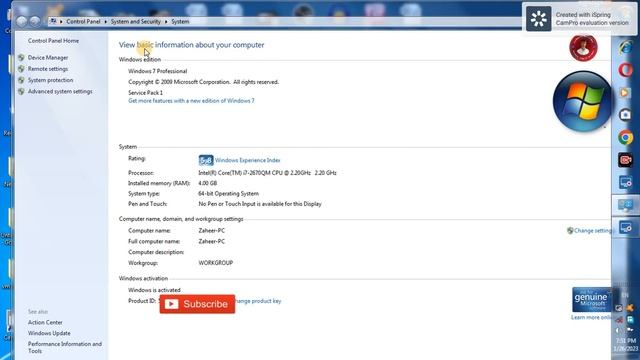Click System and Security in breadcrumb
Image resolution: width=640 pixels, height=360 pixels.
coord(136,22)
